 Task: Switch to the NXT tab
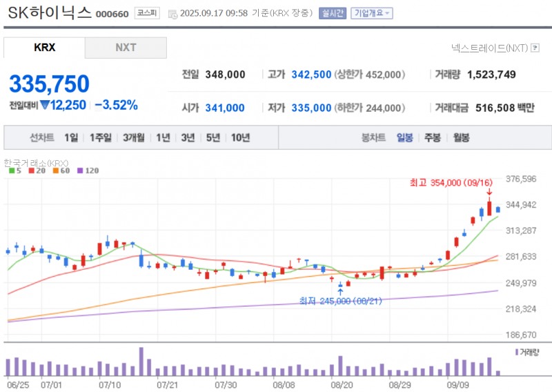126,48
